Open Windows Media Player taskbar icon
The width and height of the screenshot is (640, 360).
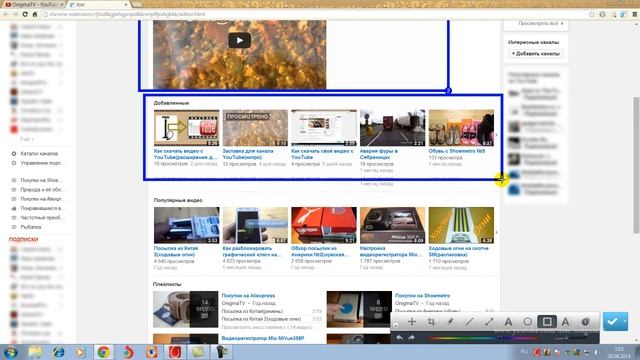pos(80,352)
